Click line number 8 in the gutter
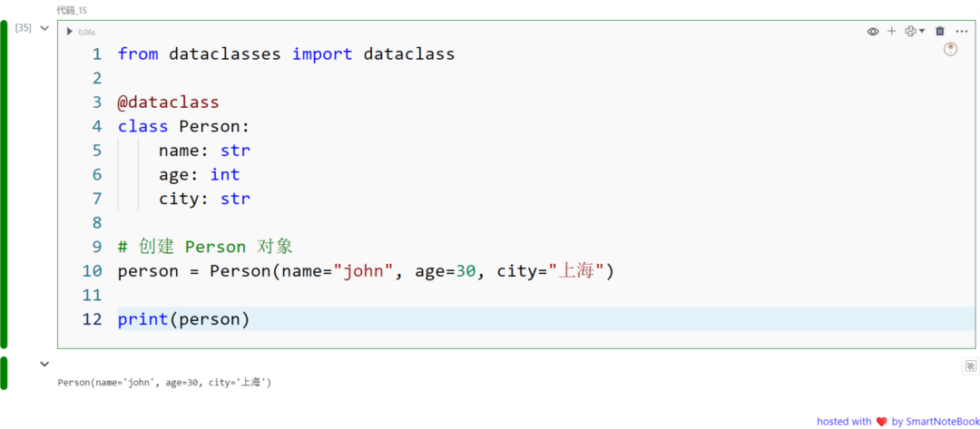Screen dimensions: 980x429 pos(96,223)
